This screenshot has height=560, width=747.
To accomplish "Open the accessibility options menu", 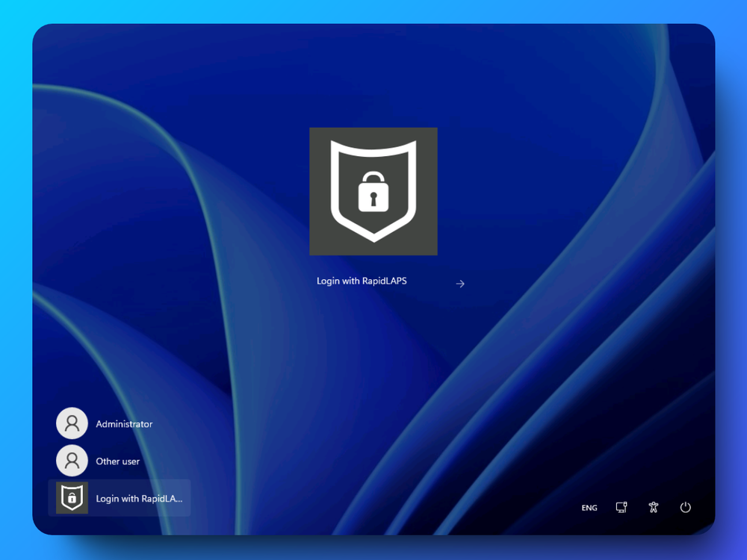I will click(x=653, y=507).
